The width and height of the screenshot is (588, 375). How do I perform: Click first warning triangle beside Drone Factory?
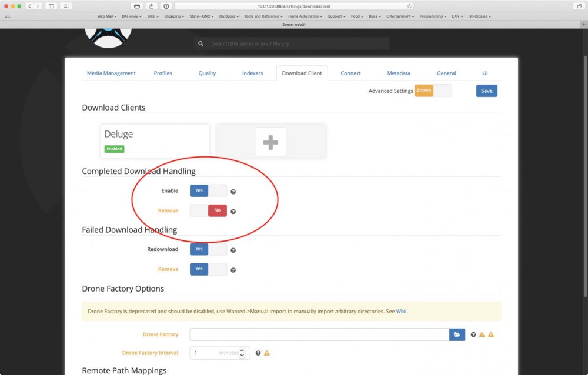[482, 334]
